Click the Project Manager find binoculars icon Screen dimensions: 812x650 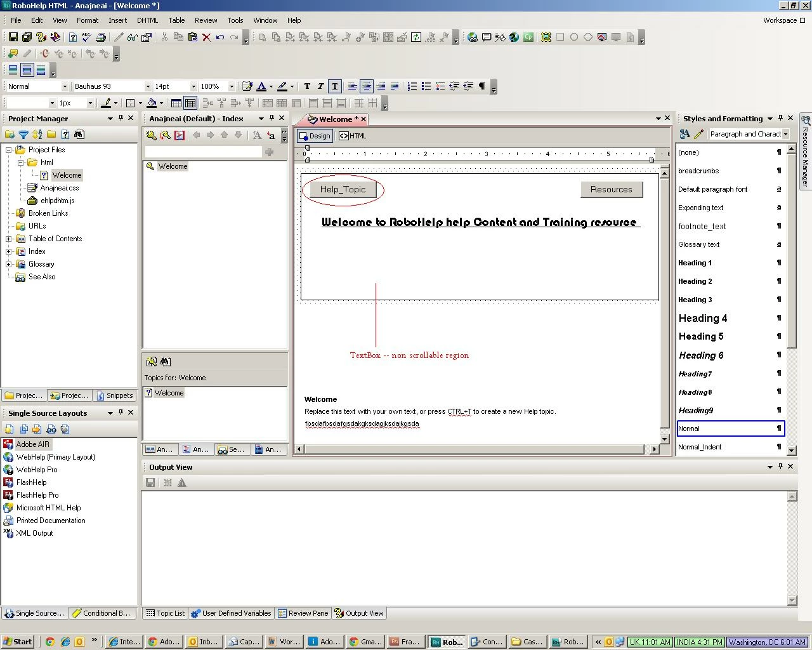click(79, 135)
